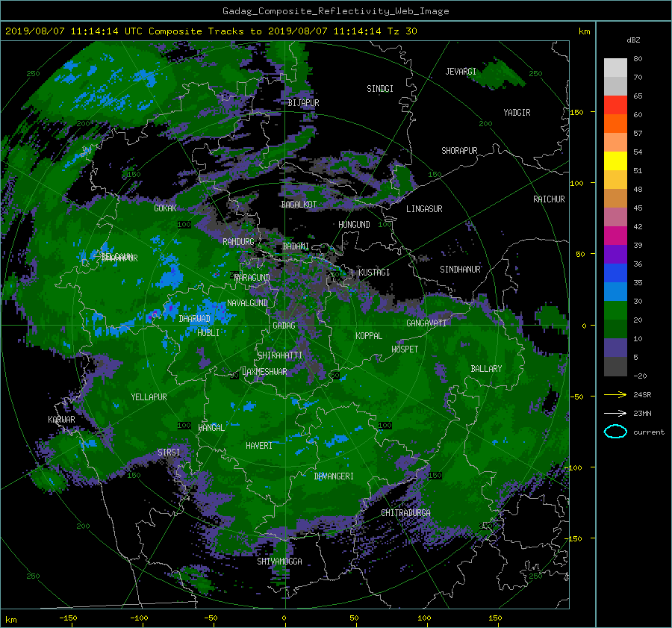Click the -100 km mark on right axis
Viewport: 672px width, 628px height.
(x=575, y=467)
